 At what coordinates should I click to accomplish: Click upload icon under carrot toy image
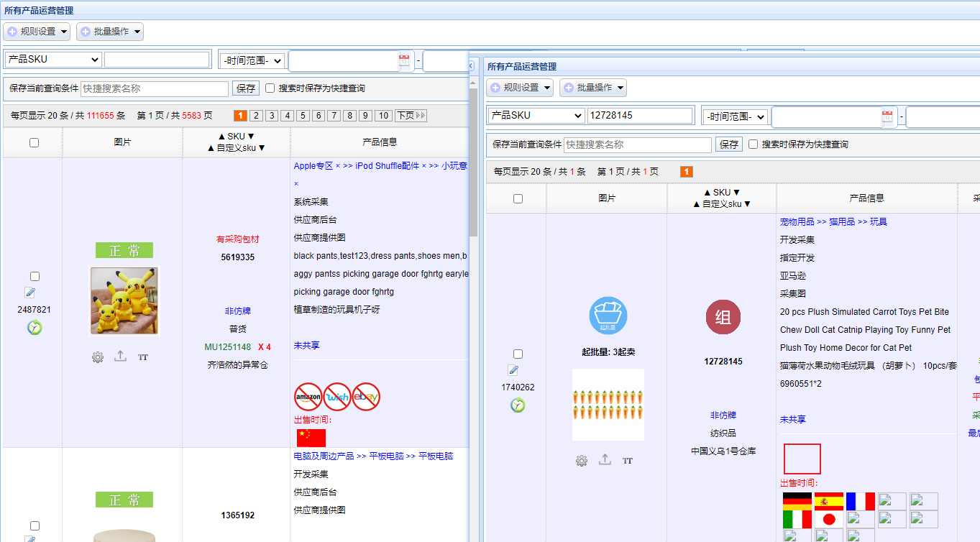(x=605, y=459)
